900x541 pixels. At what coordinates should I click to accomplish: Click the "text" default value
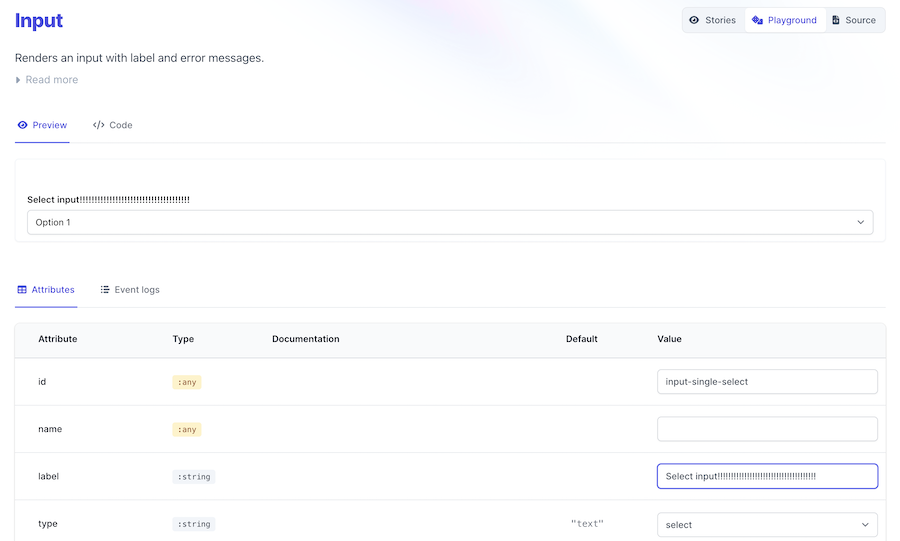(x=587, y=523)
